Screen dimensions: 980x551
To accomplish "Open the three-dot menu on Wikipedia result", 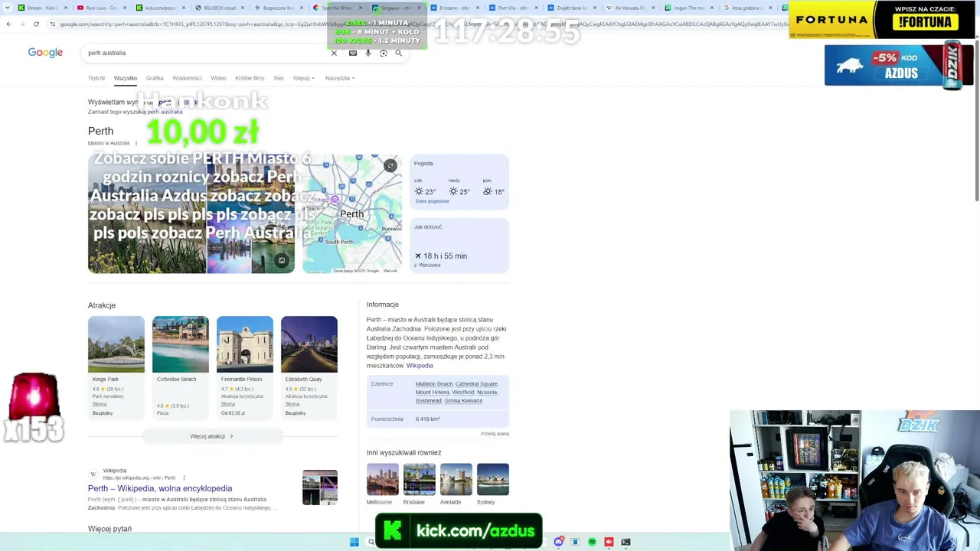I will [184, 478].
